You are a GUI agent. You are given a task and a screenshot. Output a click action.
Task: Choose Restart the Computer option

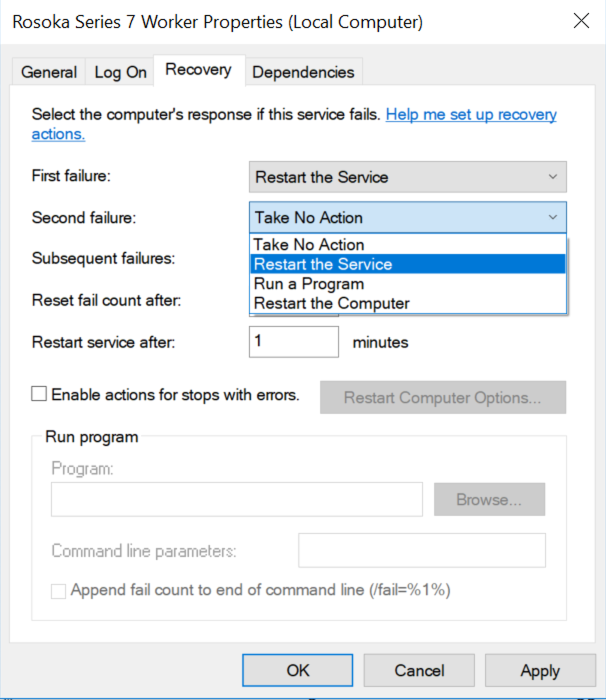331,303
